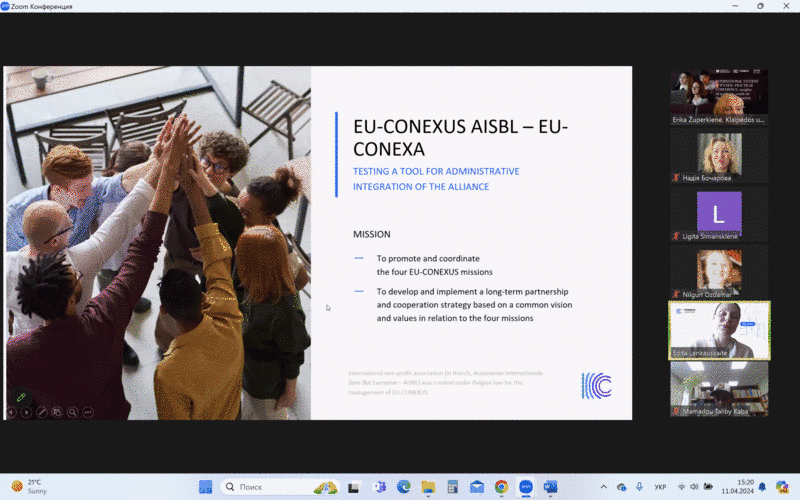Expand hidden system tray icons
Screen dimensions: 800x500
(604, 487)
